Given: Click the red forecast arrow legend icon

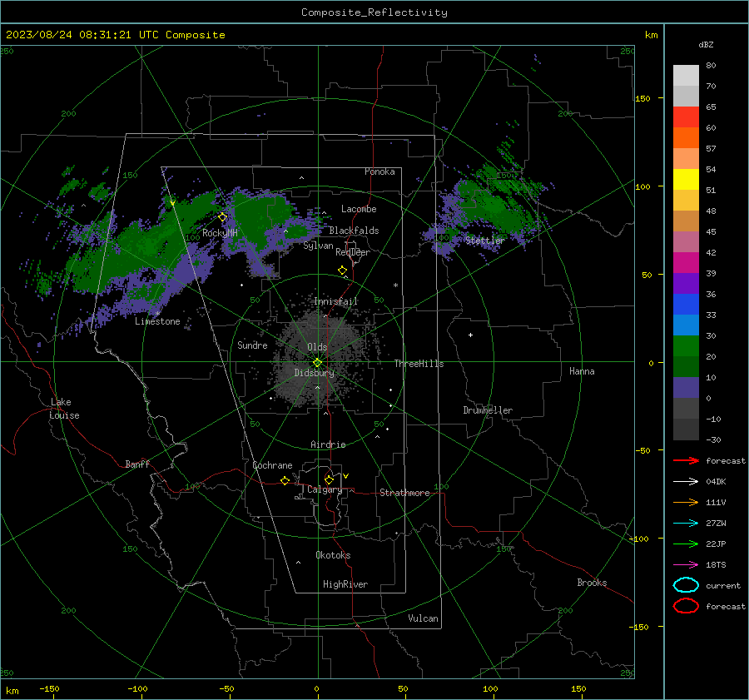Looking at the screenshot, I should (x=686, y=460).
